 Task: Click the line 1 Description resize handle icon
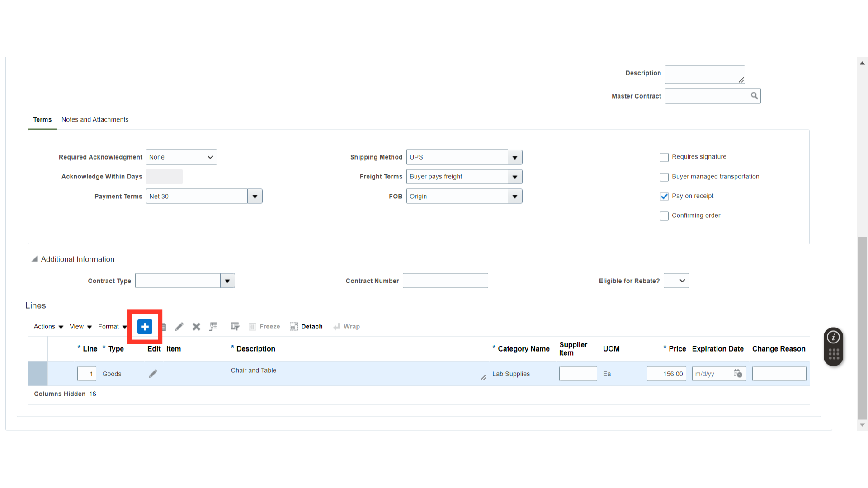pos(483,378)
